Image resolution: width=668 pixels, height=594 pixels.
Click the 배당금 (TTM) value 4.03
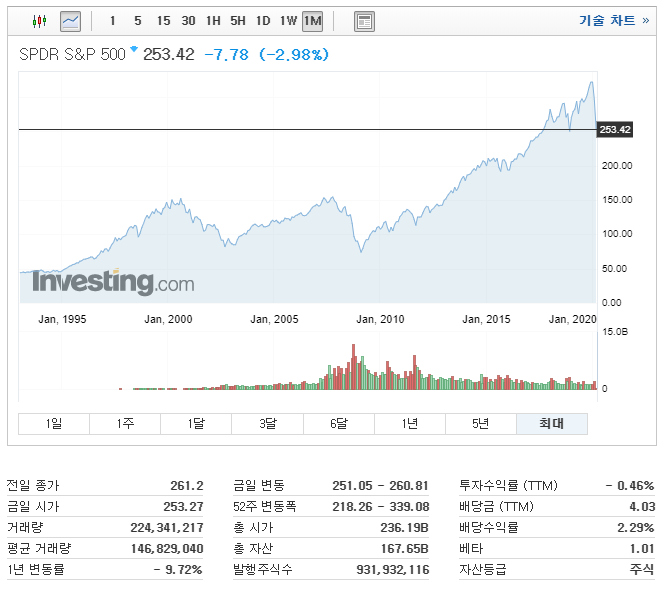[x=642, y=506]
